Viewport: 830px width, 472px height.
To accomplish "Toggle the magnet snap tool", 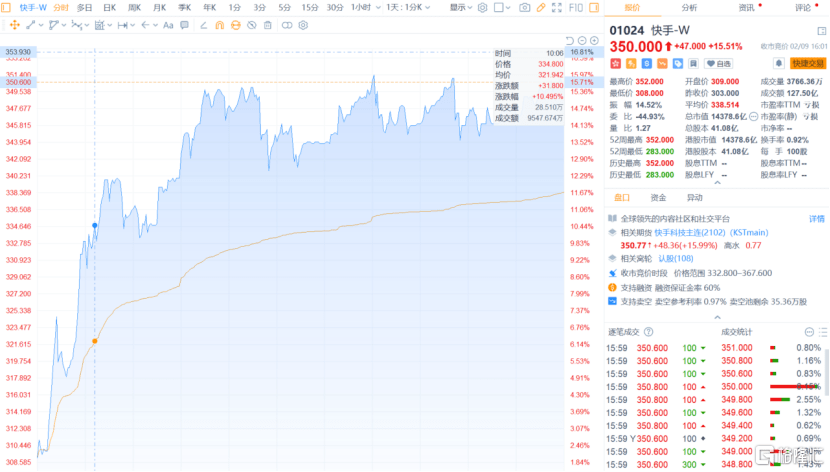I will coord(219,25).
